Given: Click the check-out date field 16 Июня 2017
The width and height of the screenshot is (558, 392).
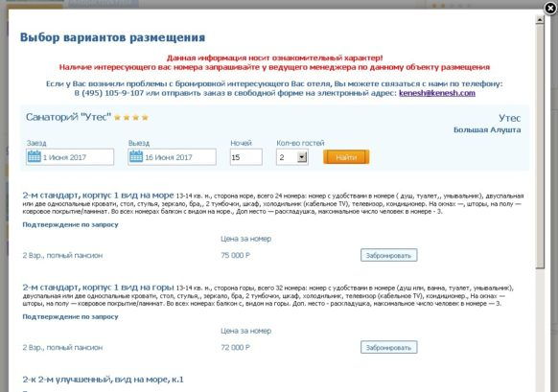Looking at the screenshot, I should click(172, 157).
